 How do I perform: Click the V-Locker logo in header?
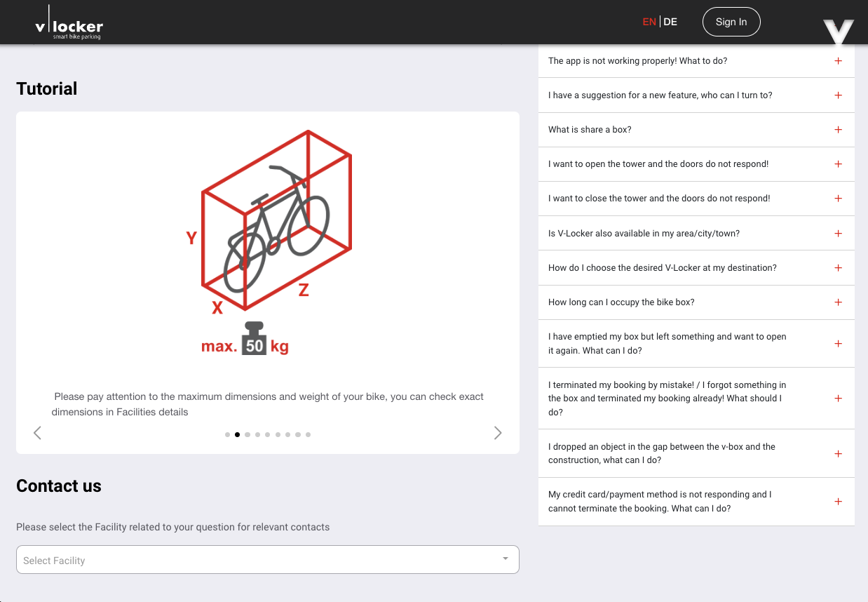[69, 25]
